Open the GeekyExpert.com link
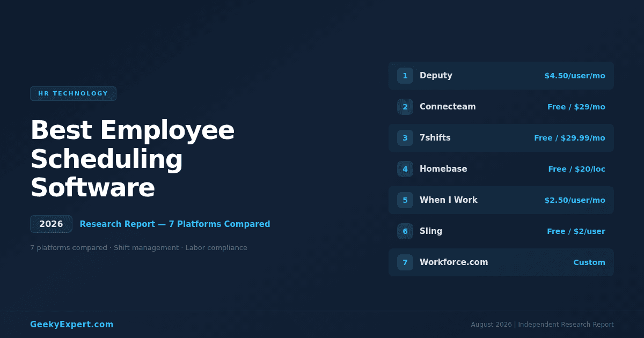Viewport: 644px width, 338px height. pos(72,325)
